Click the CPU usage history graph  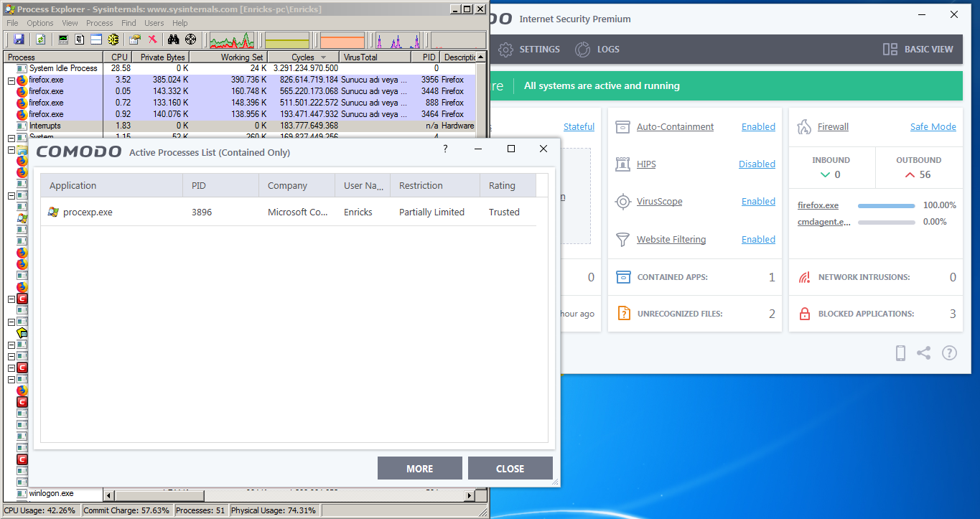tap(231, 40)
